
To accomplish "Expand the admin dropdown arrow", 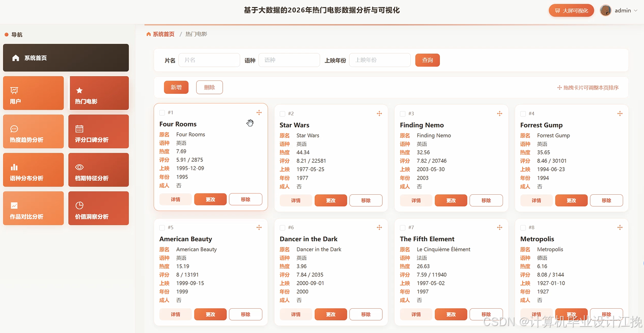I will coord(636,11).
